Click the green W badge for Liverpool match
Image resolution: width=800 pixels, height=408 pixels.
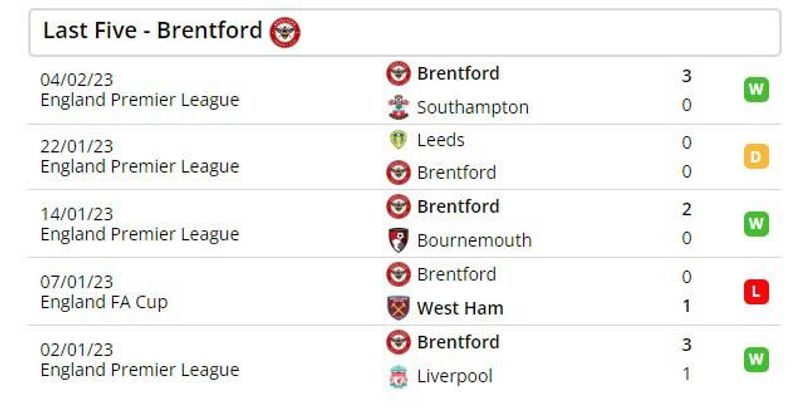(x=756, y=360)
